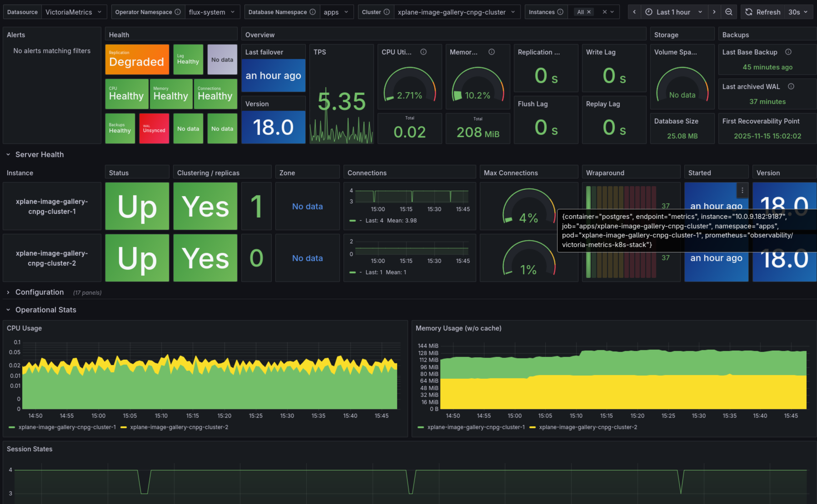The width and height of the screenshot is (817, 504).
Task: Click the shift-time-back left arrow icon
Action: click(634, 12)
